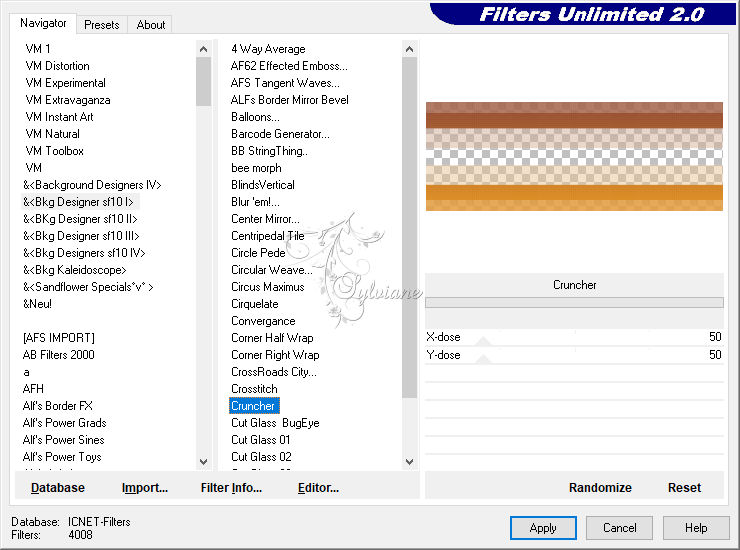This screenshot has width=740, height=550.
Task: Select category VM Toolbox
Action: pos(54,151)
